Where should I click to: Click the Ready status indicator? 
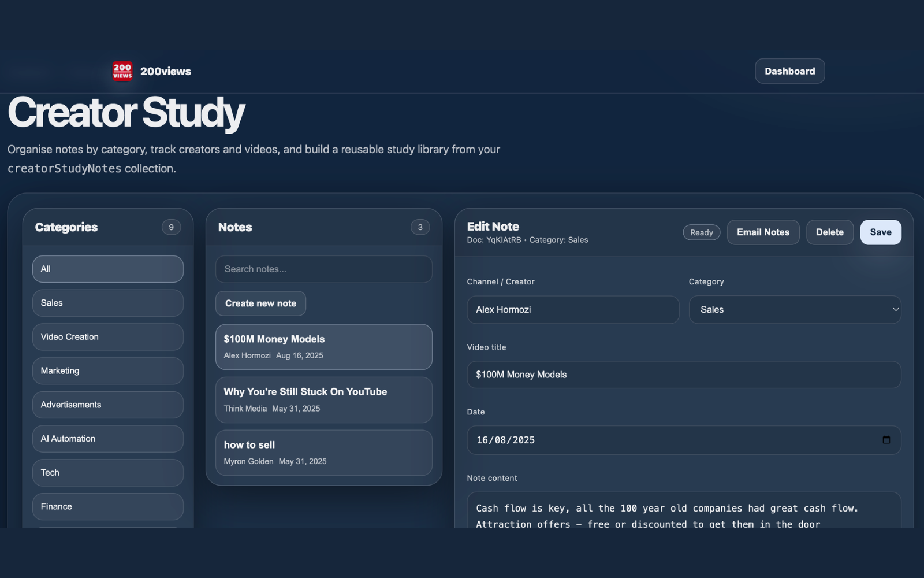(x=701, y=232)
